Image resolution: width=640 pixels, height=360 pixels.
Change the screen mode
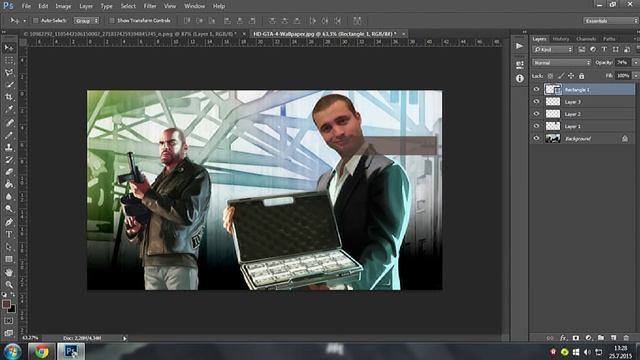click(x=9, y=333)
